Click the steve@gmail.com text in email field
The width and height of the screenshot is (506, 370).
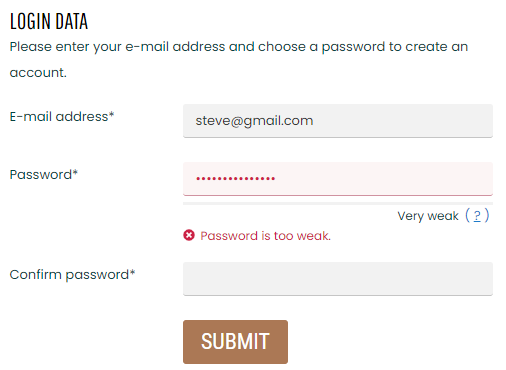click(x=254, y=121)
